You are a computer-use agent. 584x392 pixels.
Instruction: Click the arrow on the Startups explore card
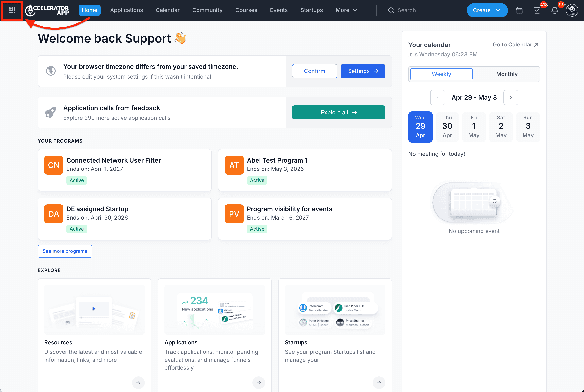(x=379, y=383)
